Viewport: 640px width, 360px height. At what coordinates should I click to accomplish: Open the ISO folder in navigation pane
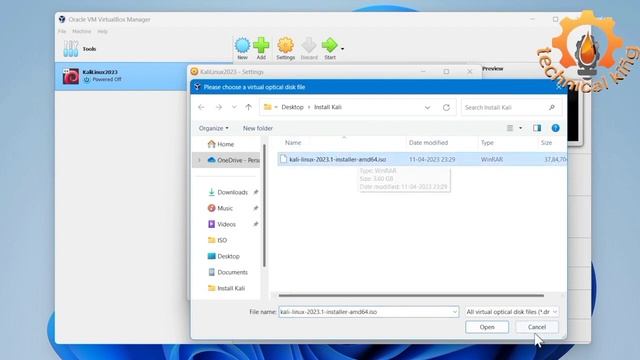click(x=218, y=240)
